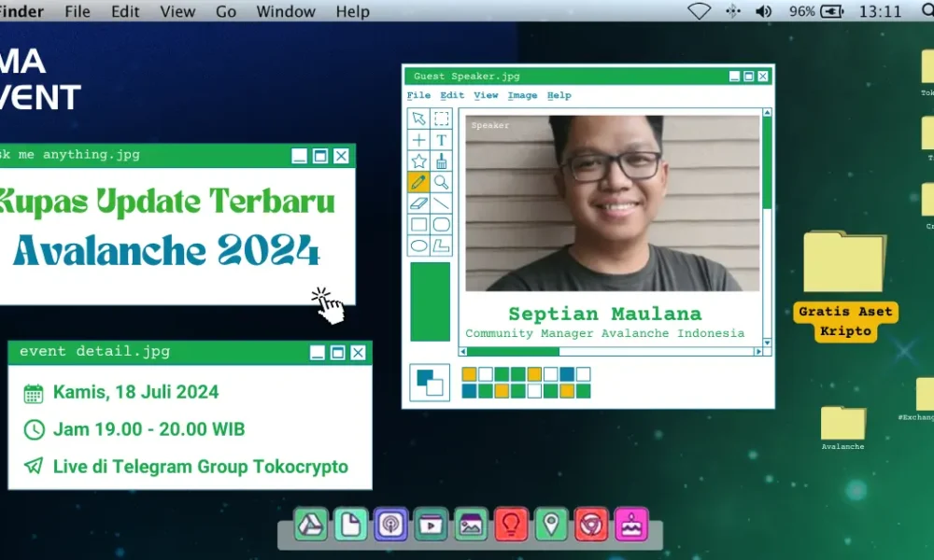Screen dimensions: 934x560
Task: Open the video player icon in the dock
Action: 431,525
